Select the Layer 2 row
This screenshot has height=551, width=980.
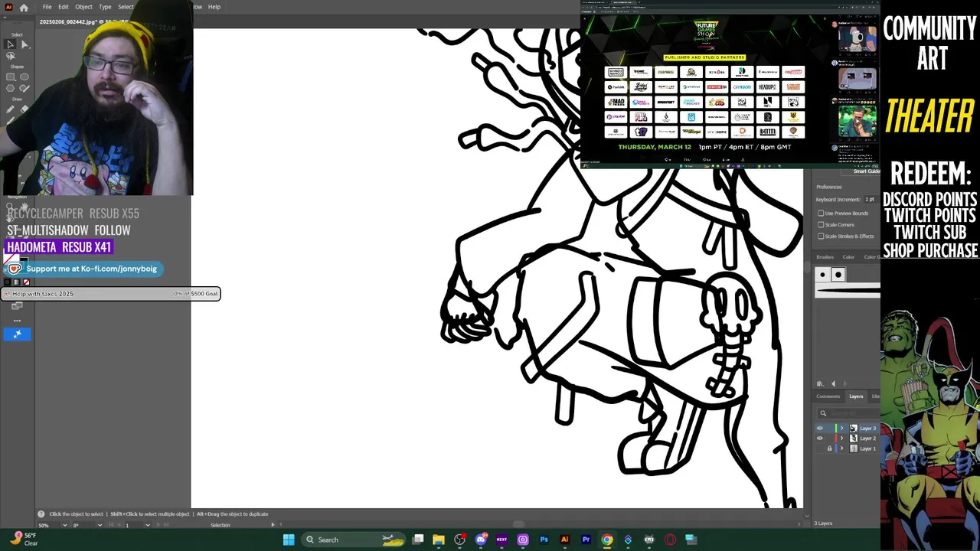click(x=848, y=439)
